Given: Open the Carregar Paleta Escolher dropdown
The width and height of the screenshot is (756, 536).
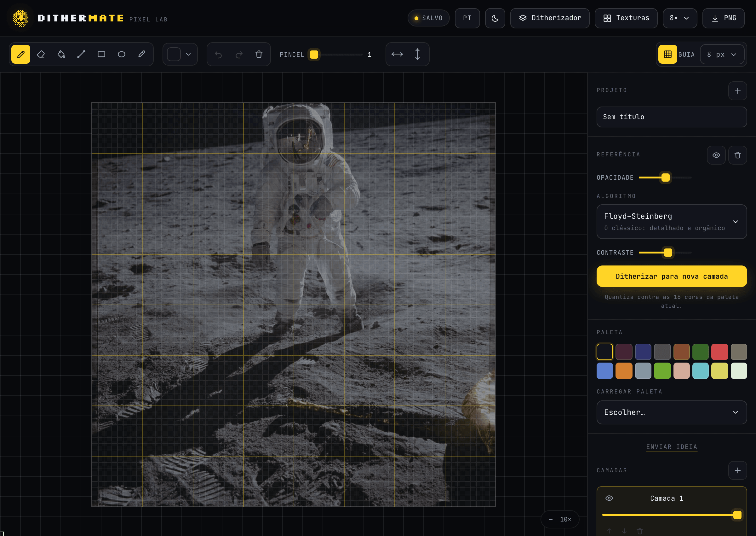Looking at the screenshot, I should click(x=672, y=412).
